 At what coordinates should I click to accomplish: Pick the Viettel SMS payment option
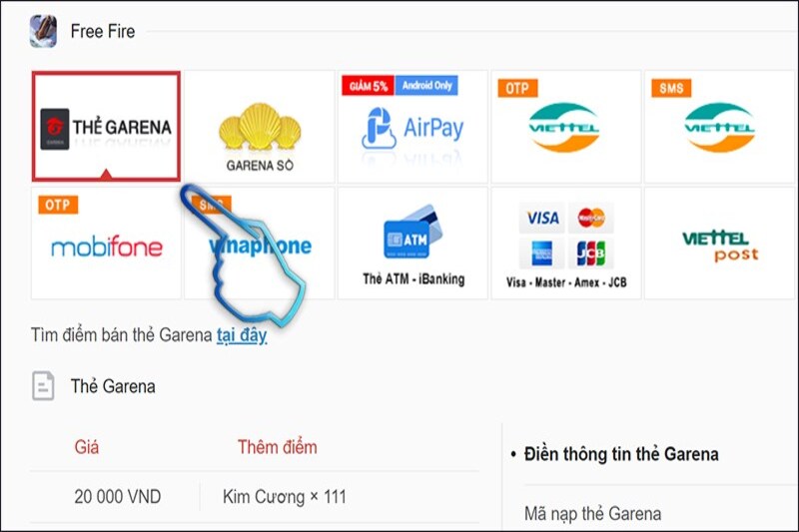coord(720,126)
